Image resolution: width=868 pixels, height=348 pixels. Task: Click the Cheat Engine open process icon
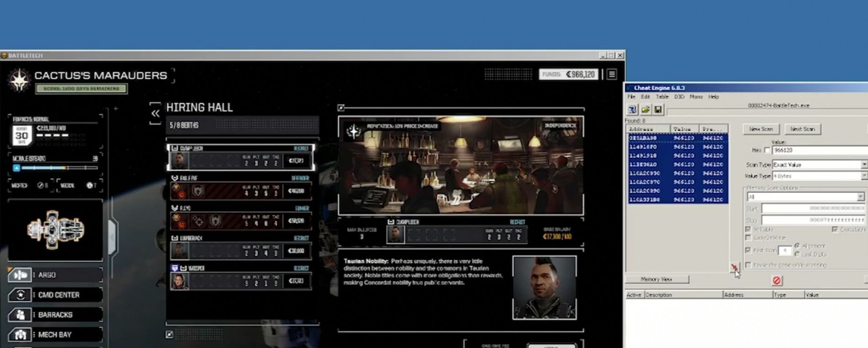632,109
